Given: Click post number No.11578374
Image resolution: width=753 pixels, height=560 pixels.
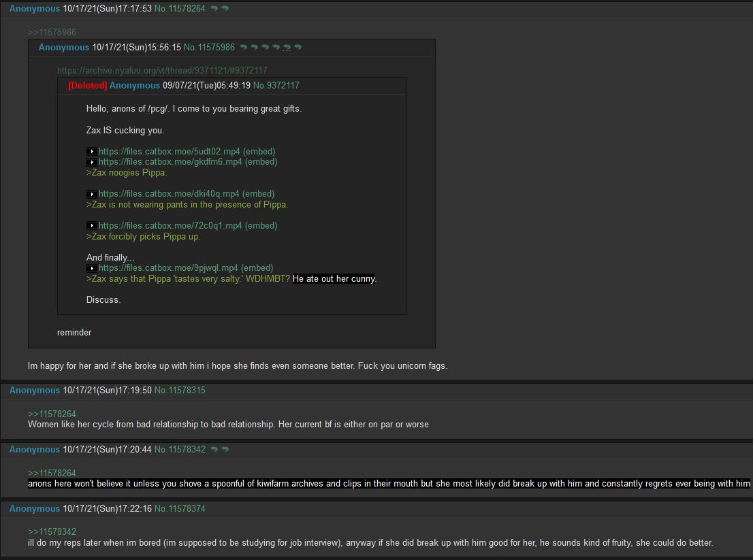Looking at the screenshot, I should [180, 508].
